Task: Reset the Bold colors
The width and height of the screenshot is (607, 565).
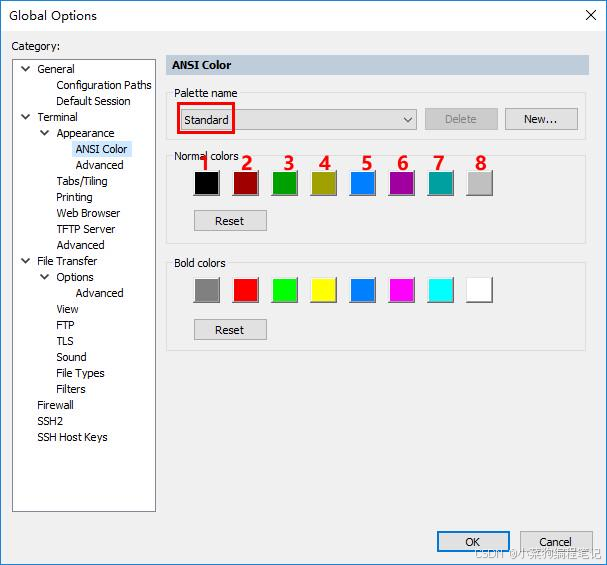Action: click(x=230, y=330)
